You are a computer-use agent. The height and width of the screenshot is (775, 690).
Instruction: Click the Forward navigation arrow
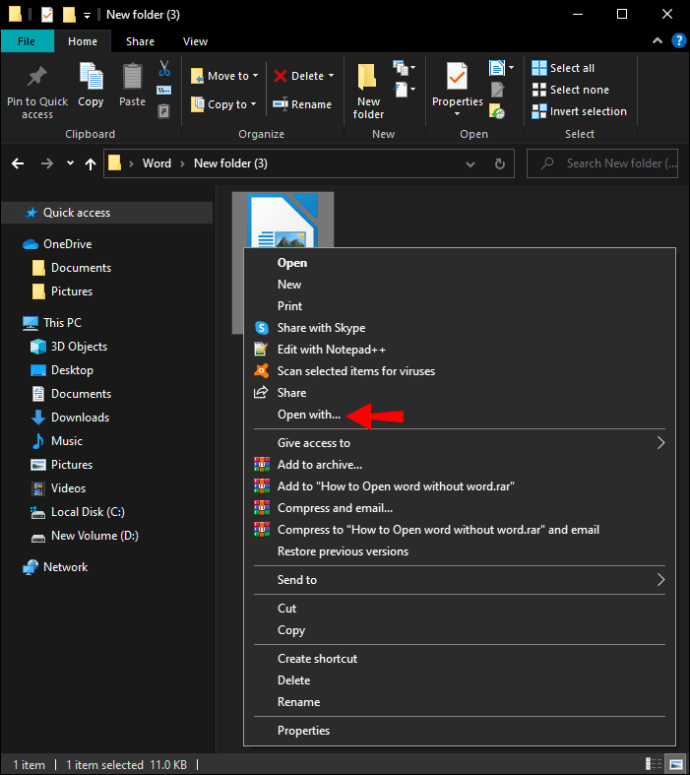pyautogui.click(x=47, y=164)
